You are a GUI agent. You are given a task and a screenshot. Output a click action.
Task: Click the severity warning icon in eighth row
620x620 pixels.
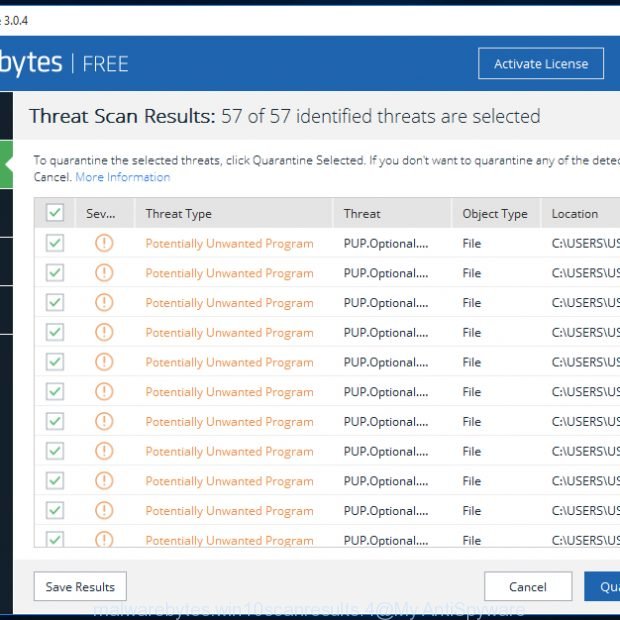[104, 451]
